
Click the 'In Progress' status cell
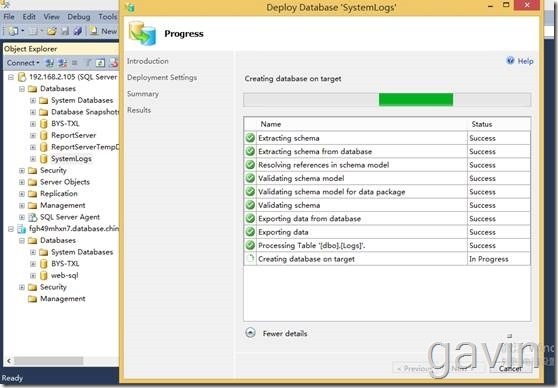[x=498, y=259]
